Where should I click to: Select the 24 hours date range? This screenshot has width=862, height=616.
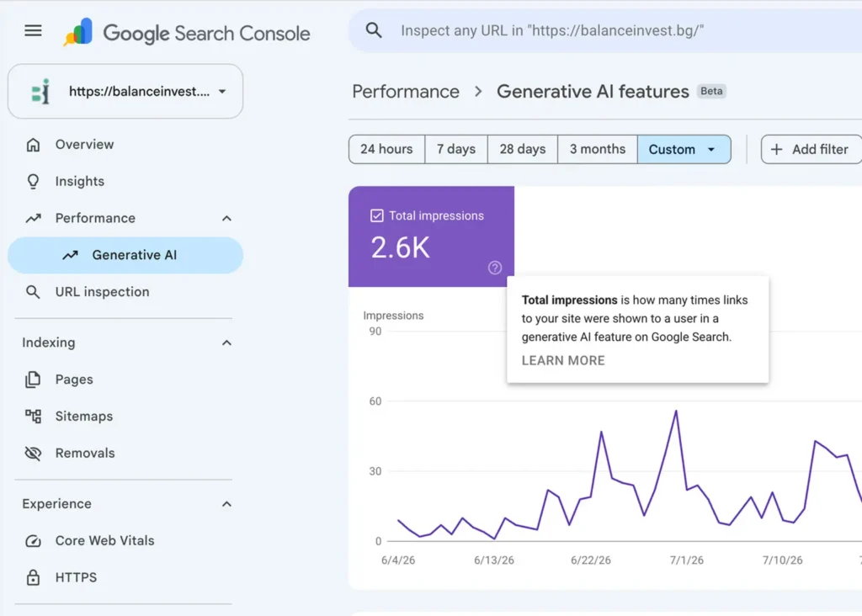click(386, 150)
